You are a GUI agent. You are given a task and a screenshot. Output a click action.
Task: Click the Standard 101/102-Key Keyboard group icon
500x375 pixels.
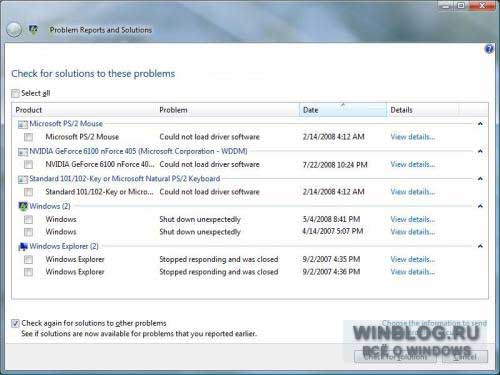click(x=23, y=179)
